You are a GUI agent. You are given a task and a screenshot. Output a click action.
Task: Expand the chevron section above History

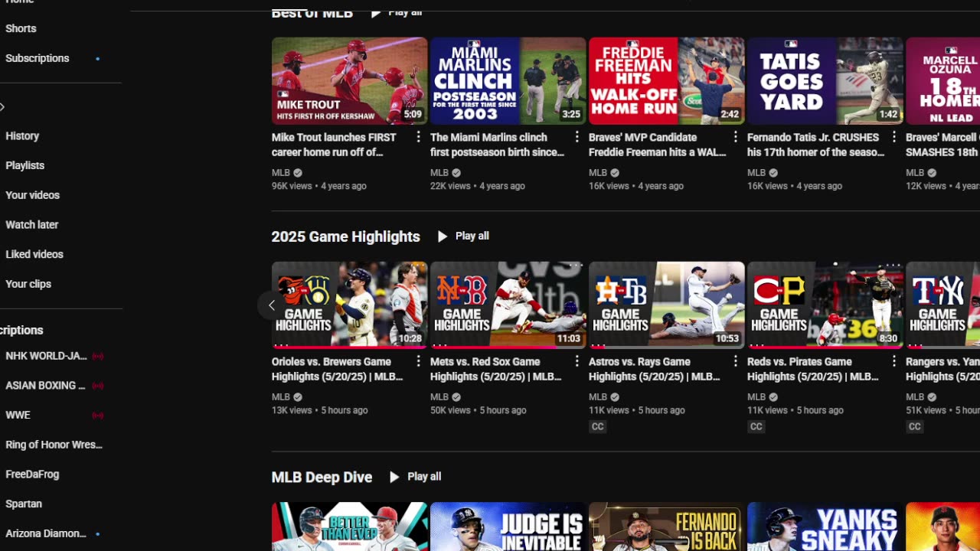pyautogui.click(x=2, y=107)
